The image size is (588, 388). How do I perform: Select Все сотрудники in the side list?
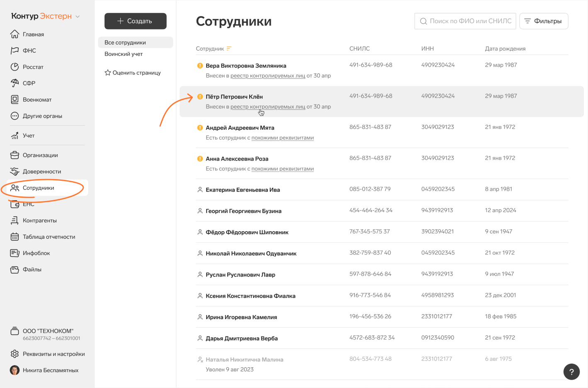point(125,42)
